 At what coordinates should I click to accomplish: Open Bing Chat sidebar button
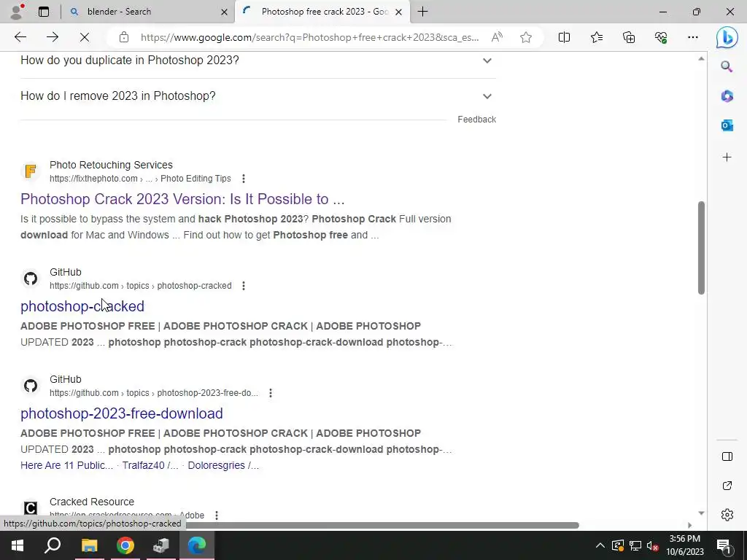click(727, 37)
